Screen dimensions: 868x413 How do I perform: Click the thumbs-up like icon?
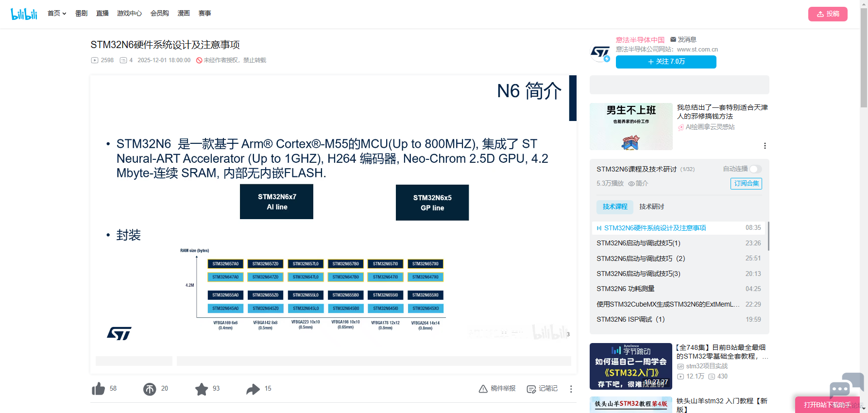click(x=99, y=389)
